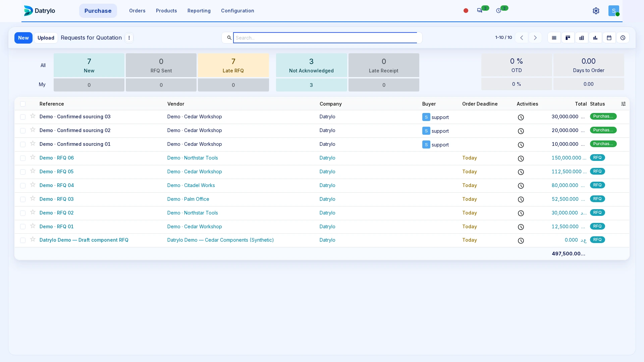This screenshot has height=362, width=644.
Task: Switch to kanban view
Action: pos(568,38)
